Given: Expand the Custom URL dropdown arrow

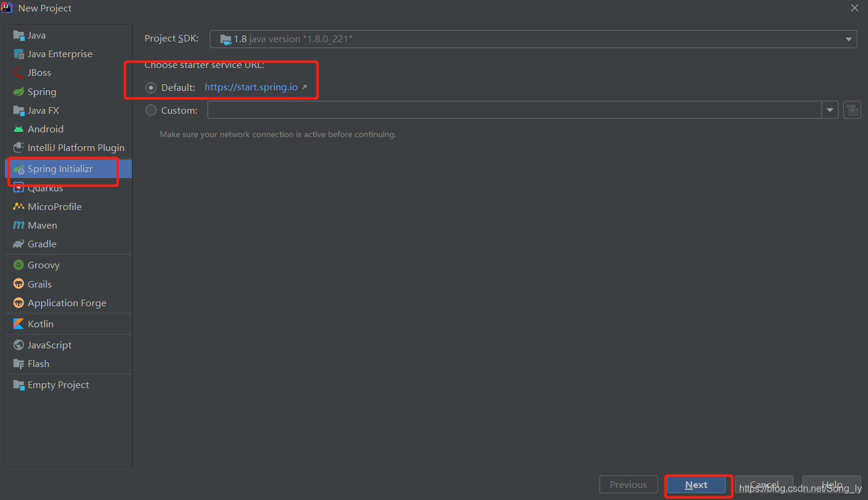Looking at the screenshot, I should 830,110.
